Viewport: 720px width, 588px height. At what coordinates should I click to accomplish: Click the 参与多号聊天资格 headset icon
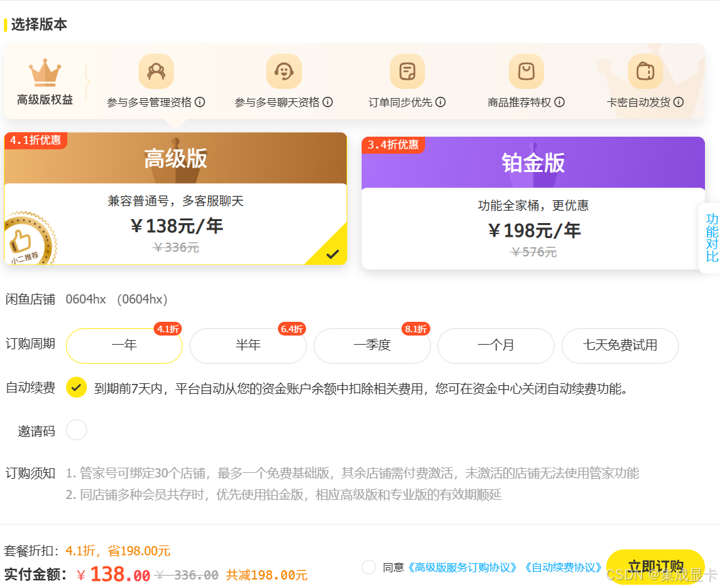click(284, 71)
